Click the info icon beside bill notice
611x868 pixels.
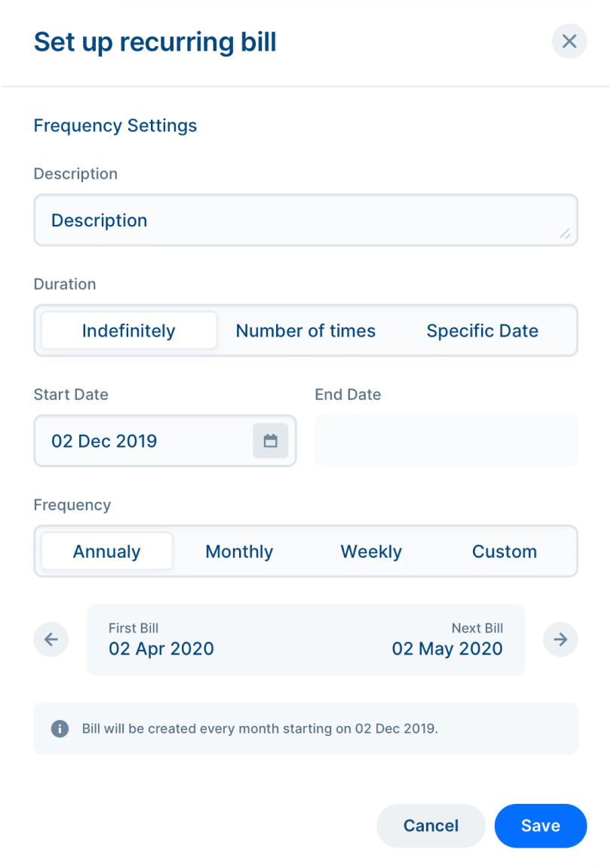(x=60, y=728)
